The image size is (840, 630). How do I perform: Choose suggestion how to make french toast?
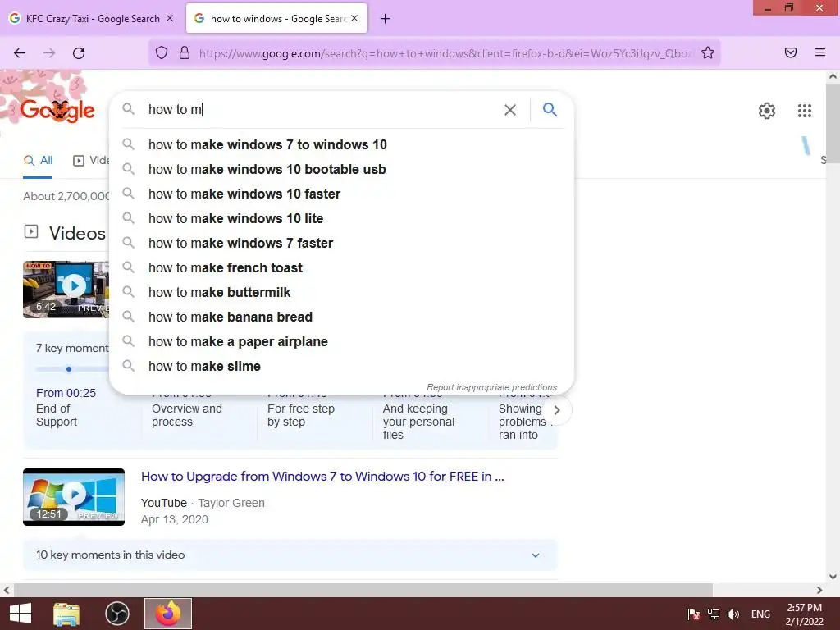click(x=341, y=268)
